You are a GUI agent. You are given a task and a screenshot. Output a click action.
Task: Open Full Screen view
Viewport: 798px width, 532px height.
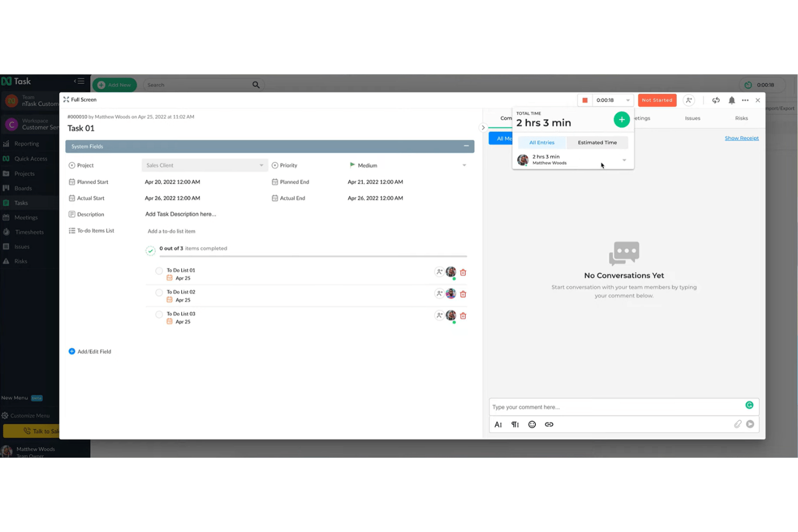pyautogui.click(x=80, y=100)
